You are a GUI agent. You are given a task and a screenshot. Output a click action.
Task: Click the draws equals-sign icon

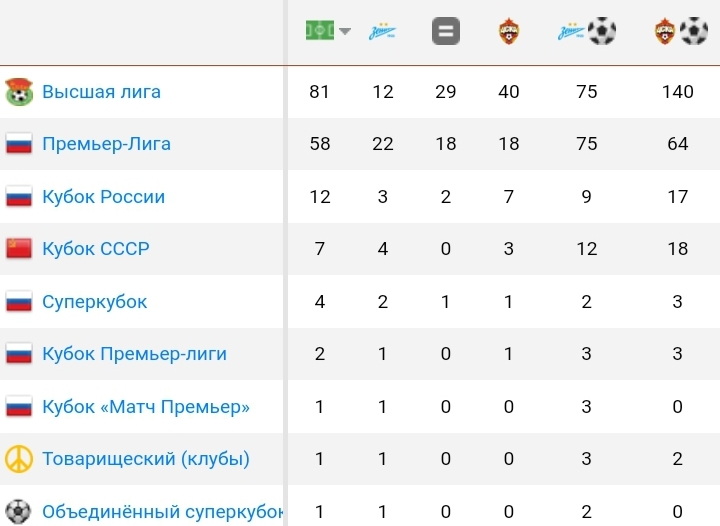tap(446, 31)
